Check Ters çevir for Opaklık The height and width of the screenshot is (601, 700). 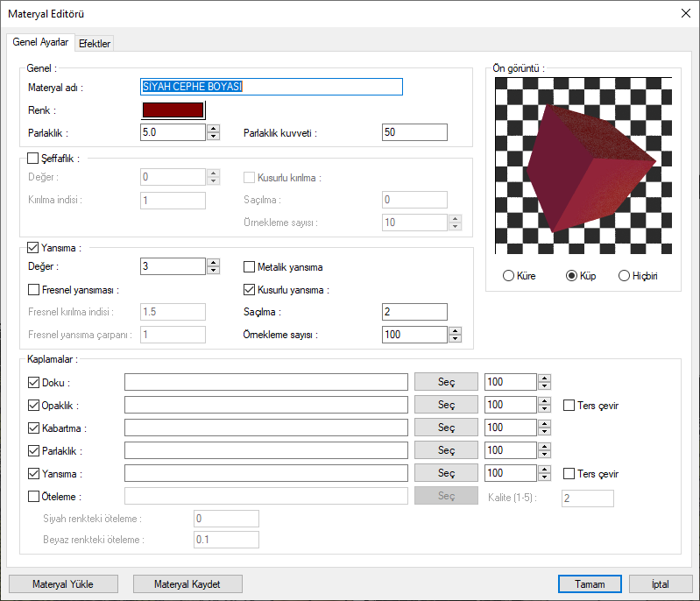569,406
